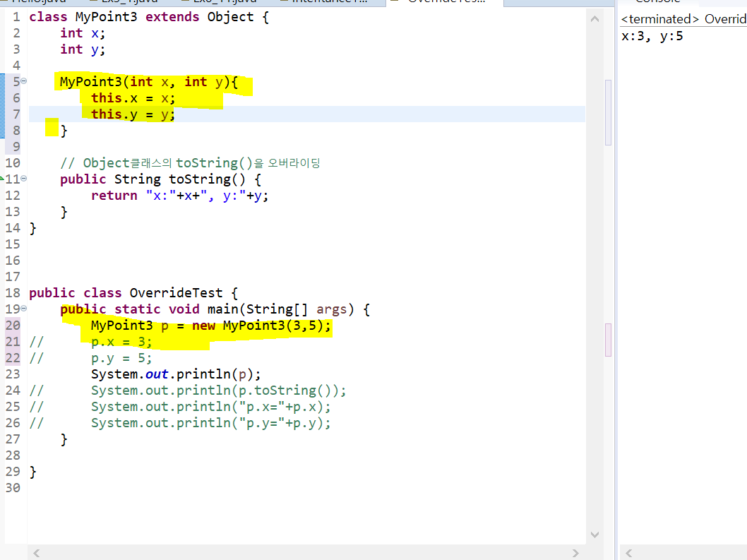747x560 pixels.
Task: Click the lower overview ruler marker near line 20
Action: coord(608,340)
